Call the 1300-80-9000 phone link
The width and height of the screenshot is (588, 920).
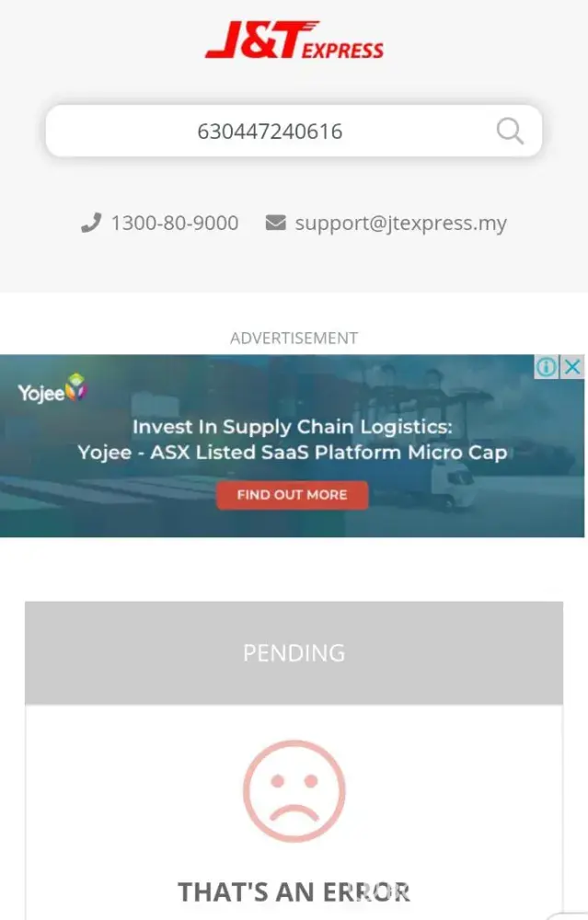pyautogui.click(x=175, y=223)
